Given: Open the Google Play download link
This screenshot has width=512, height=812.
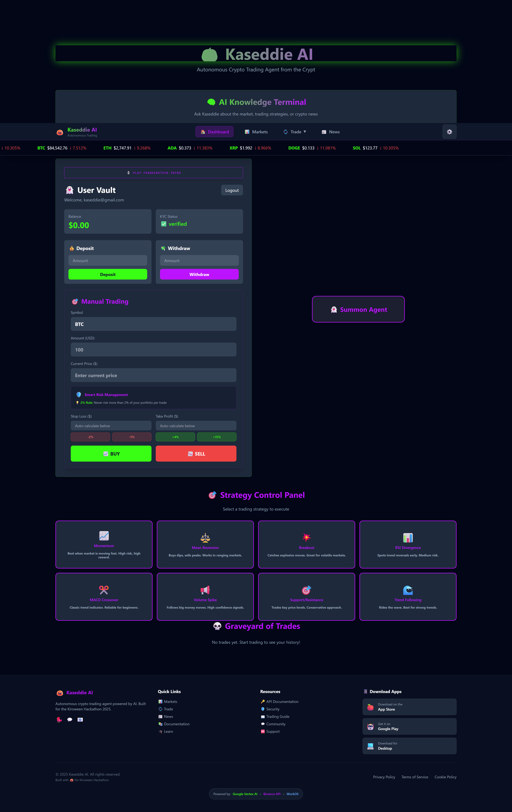Looking at the screenshot, I should (409, 726).
